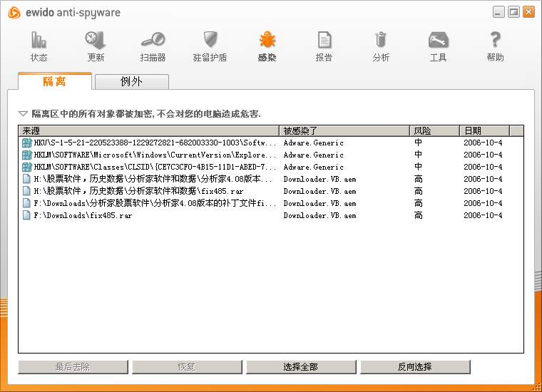Minimize the ewido anti-spyware window
The image size is (542, 392).
coord(498,12)
